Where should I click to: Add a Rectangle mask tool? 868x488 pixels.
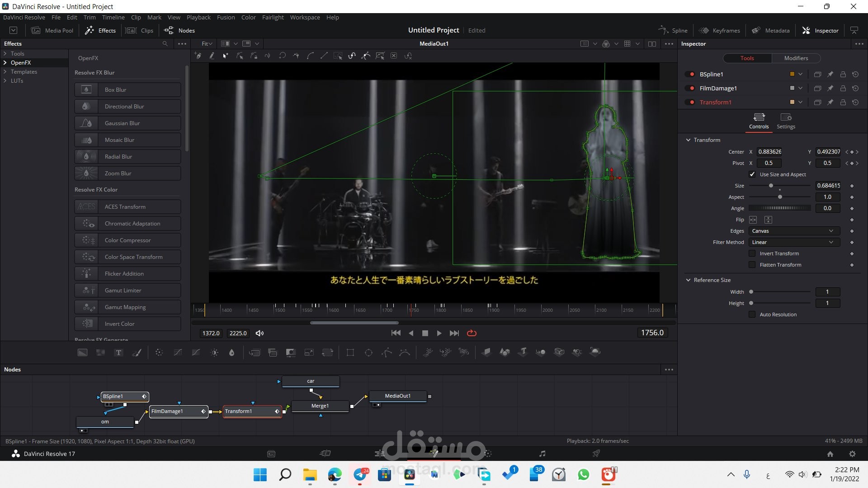click(350, 352)
